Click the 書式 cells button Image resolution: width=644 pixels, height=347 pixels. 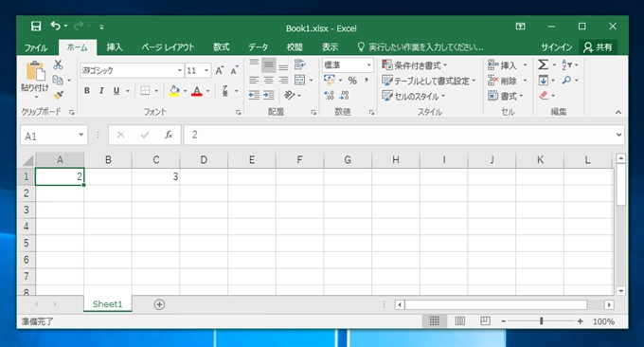(506, 96)
